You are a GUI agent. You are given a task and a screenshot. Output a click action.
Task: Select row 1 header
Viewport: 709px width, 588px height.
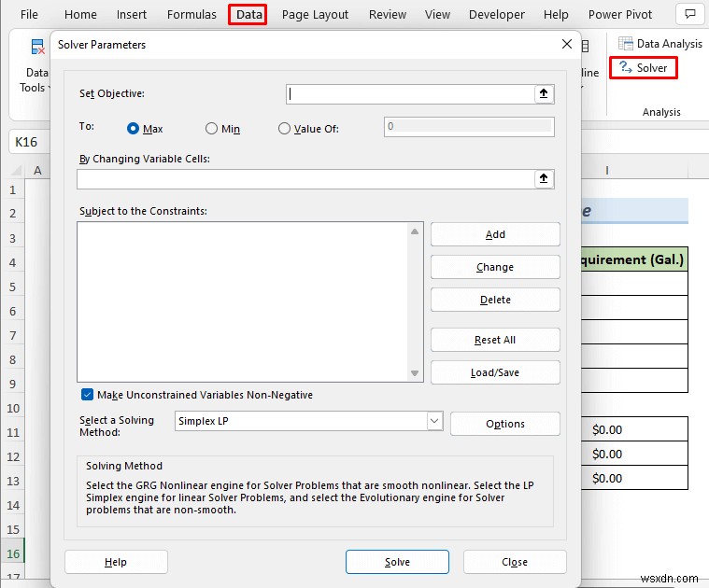pos(13,190)
